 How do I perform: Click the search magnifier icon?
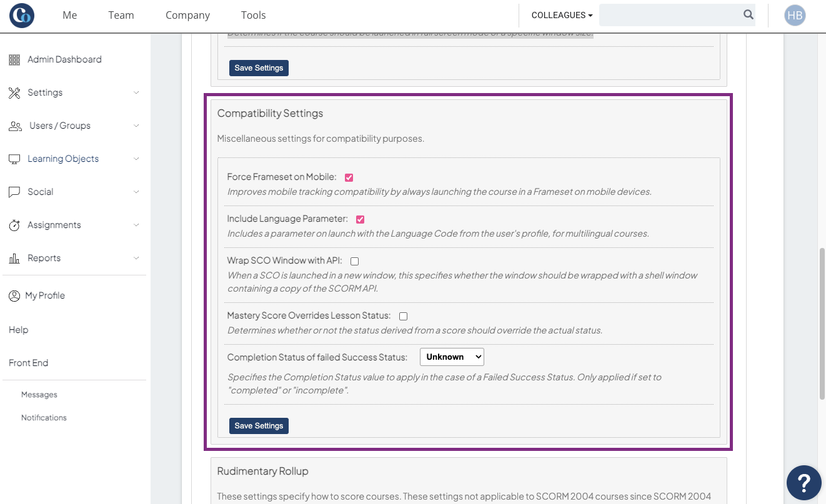click(748, 15)
